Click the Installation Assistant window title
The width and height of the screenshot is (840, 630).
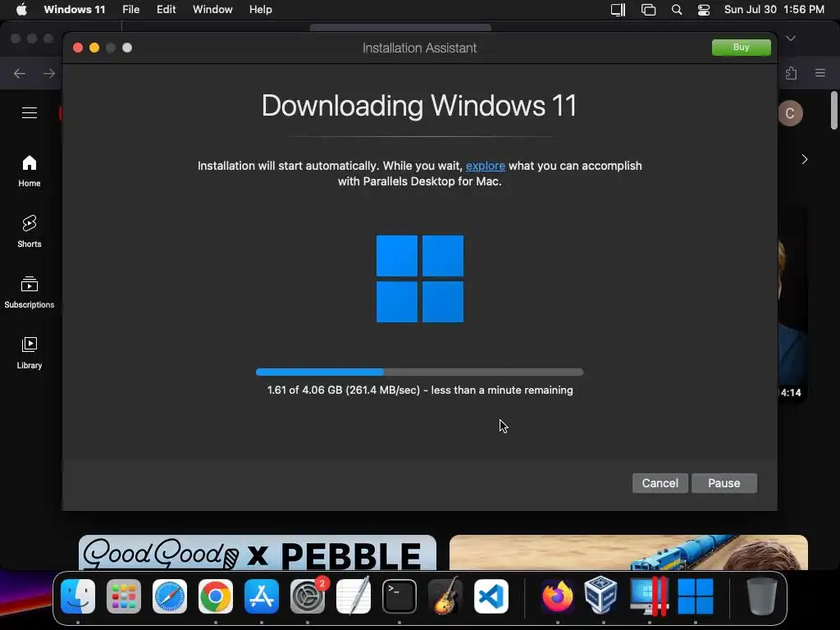pyautogui.click(x=419, y=48)
